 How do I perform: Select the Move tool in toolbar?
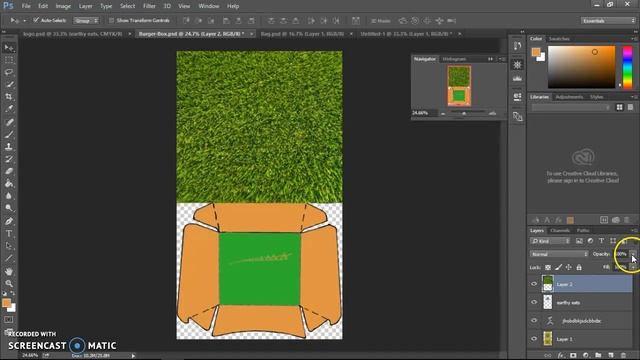point(9,48)
